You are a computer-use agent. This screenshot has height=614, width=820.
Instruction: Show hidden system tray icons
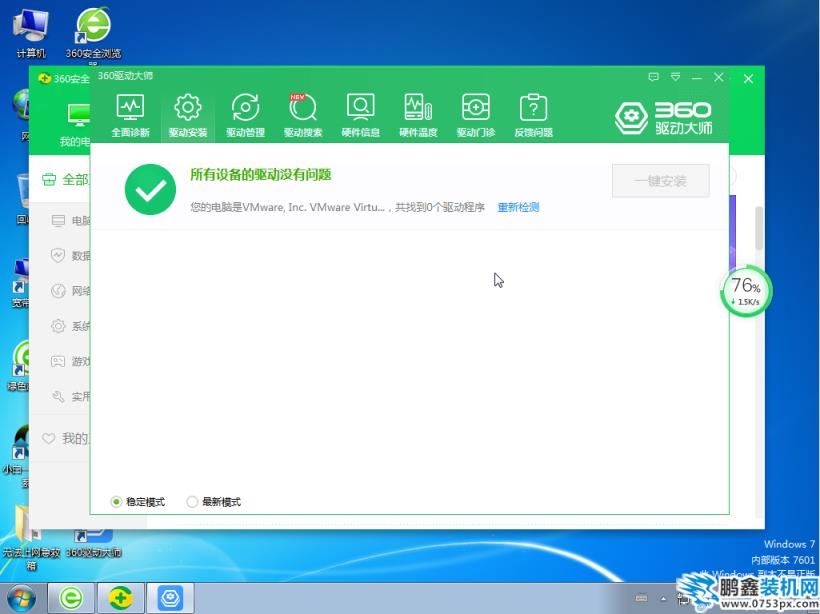pos(663,598)
